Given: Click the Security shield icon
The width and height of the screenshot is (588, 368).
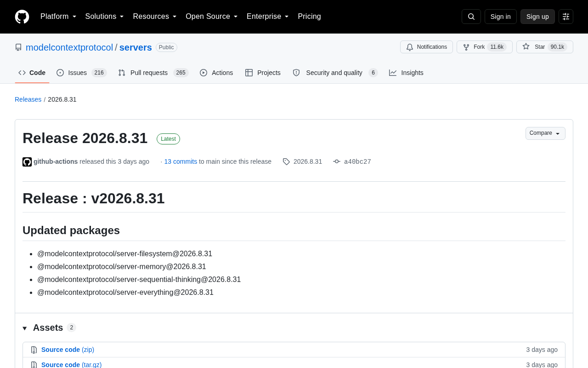Looking at the screenshot, I should (x=296, y=73).
